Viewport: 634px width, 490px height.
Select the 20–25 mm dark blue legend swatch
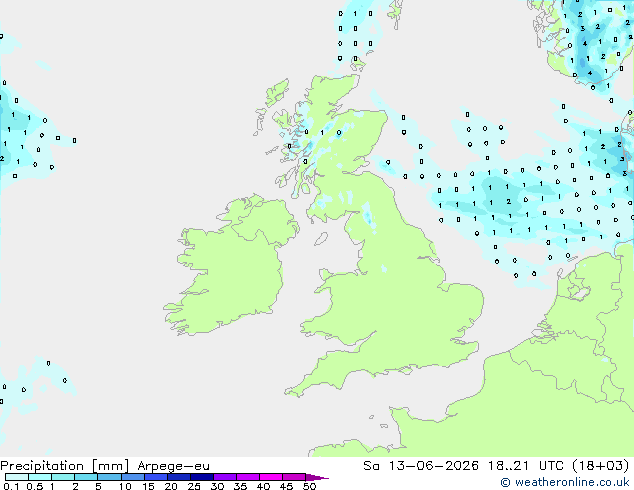(x=178, y=477)
